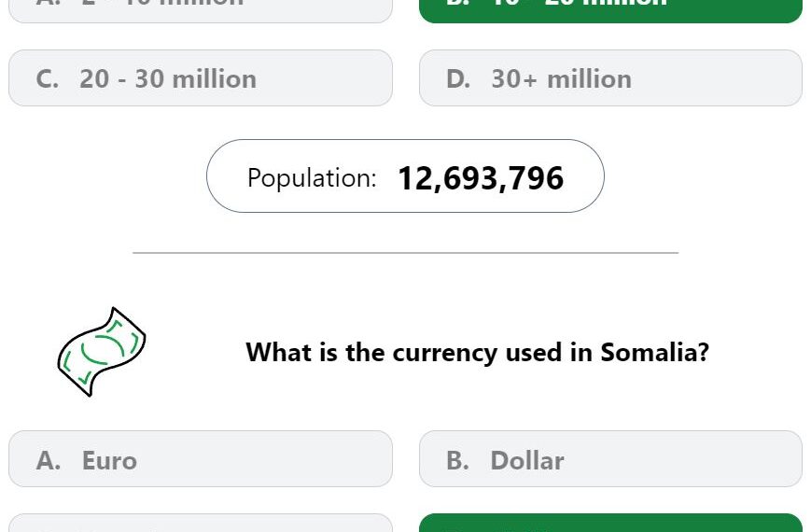This screenshot has width=811, height=532.
Task: Select the green highlighted currency answer at bottom
Action: [x=611, y=523]
